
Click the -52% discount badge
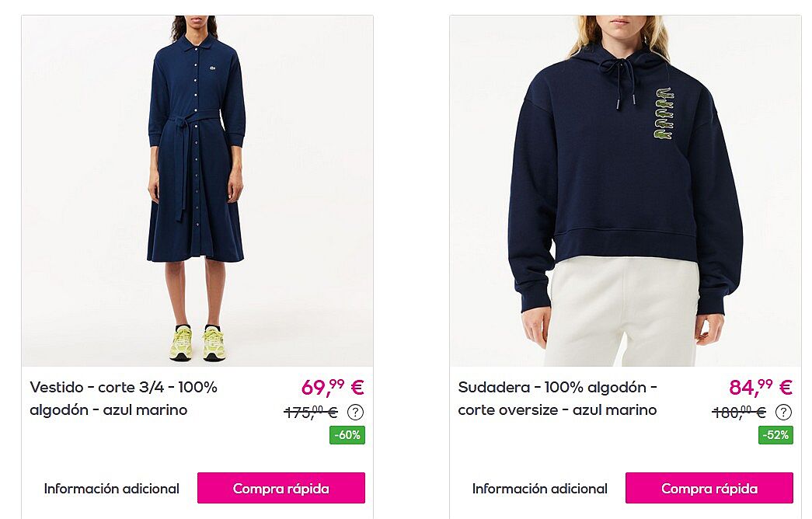point(775,435)
